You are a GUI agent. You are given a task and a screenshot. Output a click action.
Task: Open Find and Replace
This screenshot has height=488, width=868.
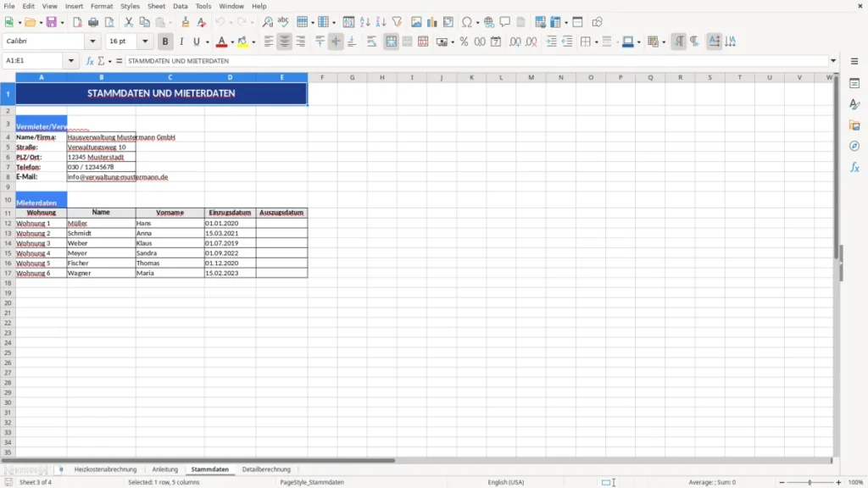click(267, 22)
